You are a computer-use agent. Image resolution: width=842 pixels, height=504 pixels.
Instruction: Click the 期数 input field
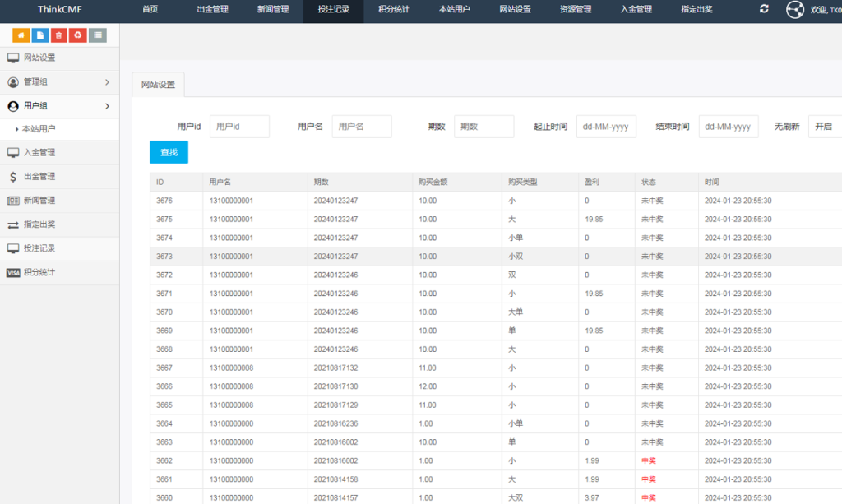click(x=484, y=126)
